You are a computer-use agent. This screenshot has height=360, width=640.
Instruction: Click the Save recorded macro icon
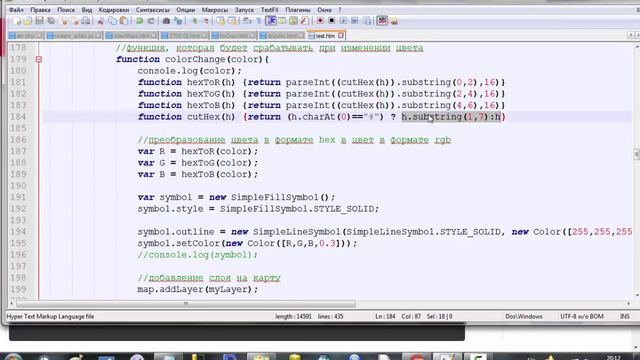point(367,21)
